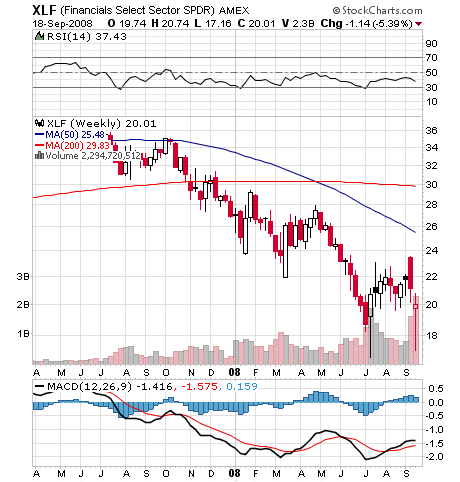Click the XLF ticker symbol title
This screenshot has width=460, height=482.
[x=44, y=11]
